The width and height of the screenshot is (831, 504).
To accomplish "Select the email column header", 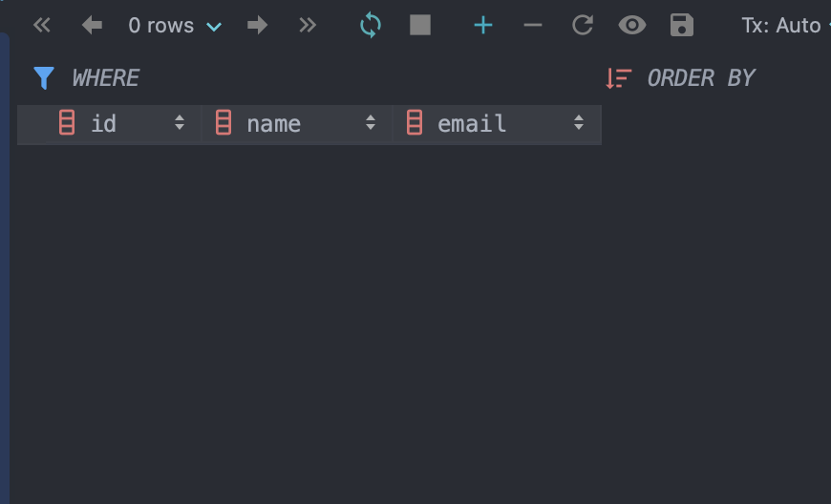I will (472, 124).
